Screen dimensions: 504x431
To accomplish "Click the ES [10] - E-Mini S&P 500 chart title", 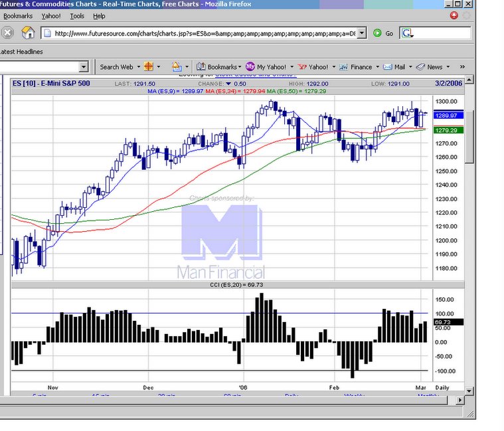I will (51, 83).
